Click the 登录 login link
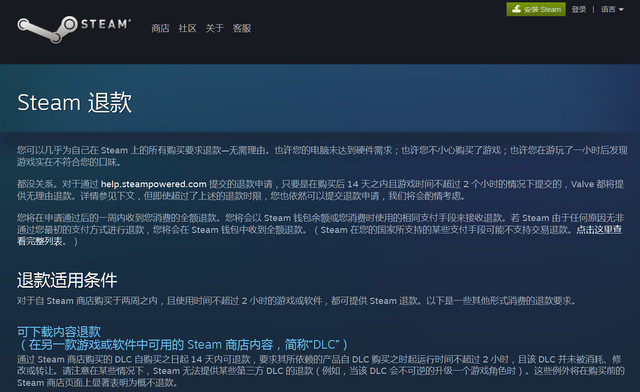Image resolution: width=640 pixels, height=392 pixels. (x=579, y=9)
